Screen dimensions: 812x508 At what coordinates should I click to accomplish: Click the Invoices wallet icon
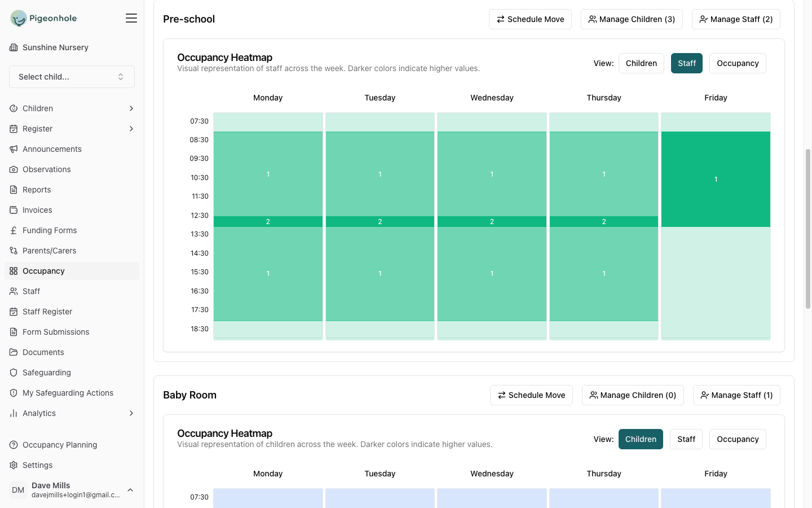tap(14, 210)
